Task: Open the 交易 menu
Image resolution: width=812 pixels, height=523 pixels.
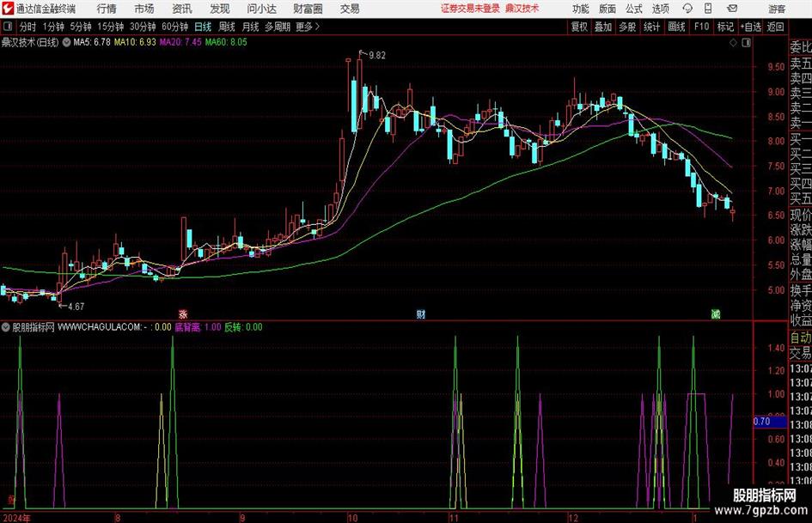Action: [350, 9]
